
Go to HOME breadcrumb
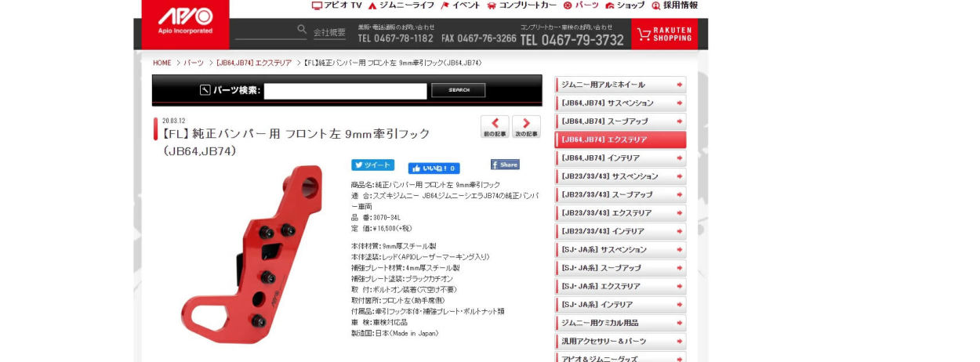click(162, 63)
